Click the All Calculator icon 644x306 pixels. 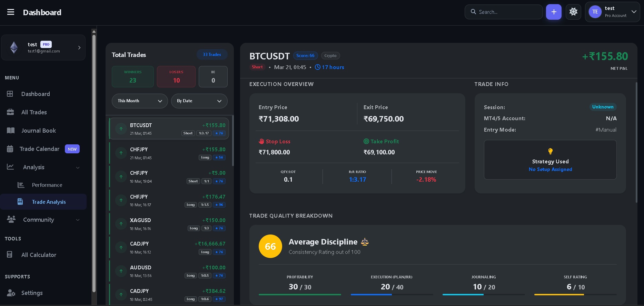10,255
